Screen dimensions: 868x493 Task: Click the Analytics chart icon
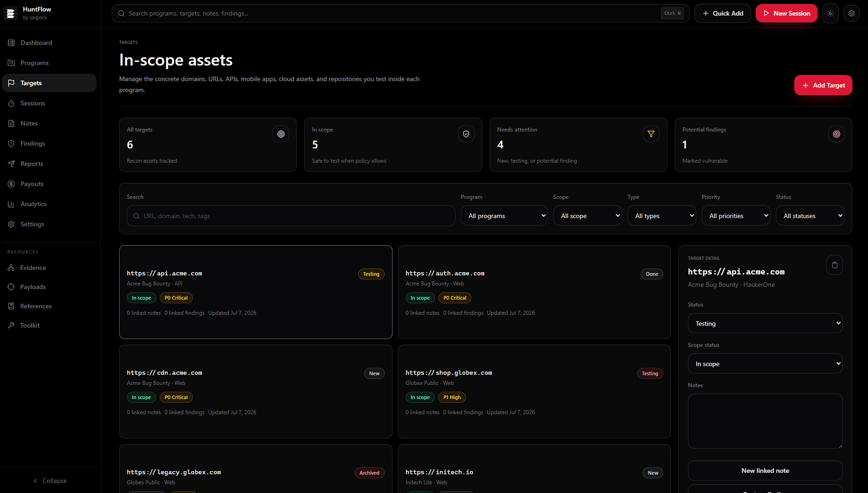point(11,204)
